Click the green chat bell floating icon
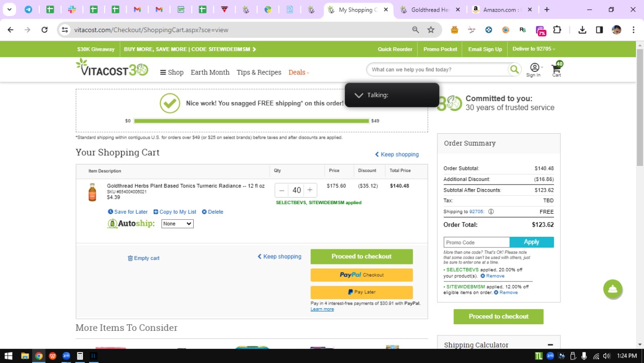 (x=613, y=289)
